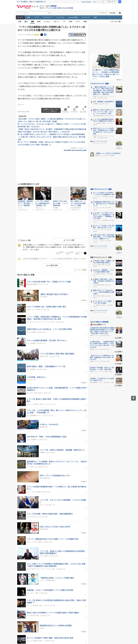The width and height of the screenshot is (138, 644).
Task: Focus the keyword search input field
Action: pos(32,13)
